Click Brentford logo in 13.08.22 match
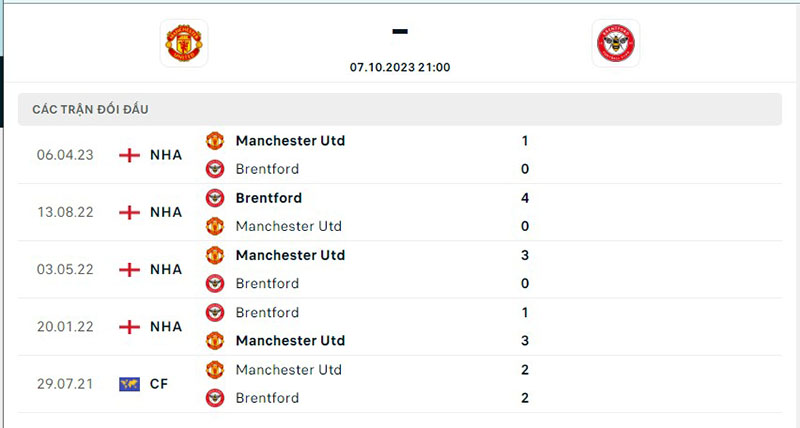Screen dimensions: 800x428 [215, 198]
